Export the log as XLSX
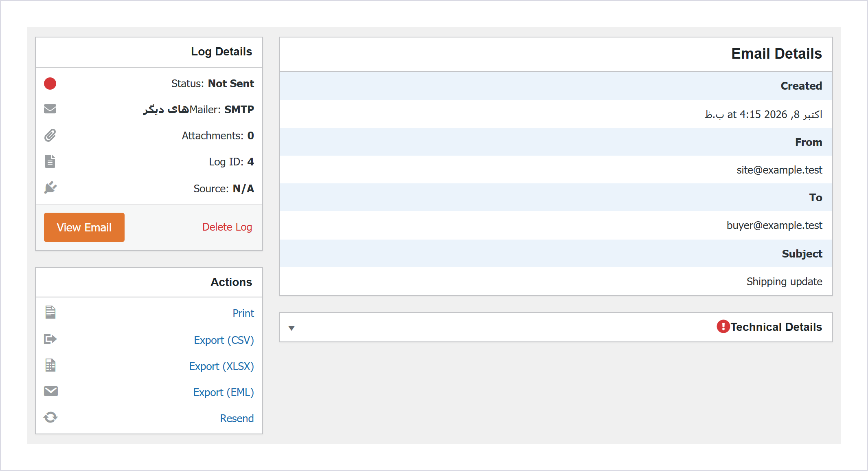Image resolution: width=868 pixels, height=471 pixels. [x=221, y=366]
